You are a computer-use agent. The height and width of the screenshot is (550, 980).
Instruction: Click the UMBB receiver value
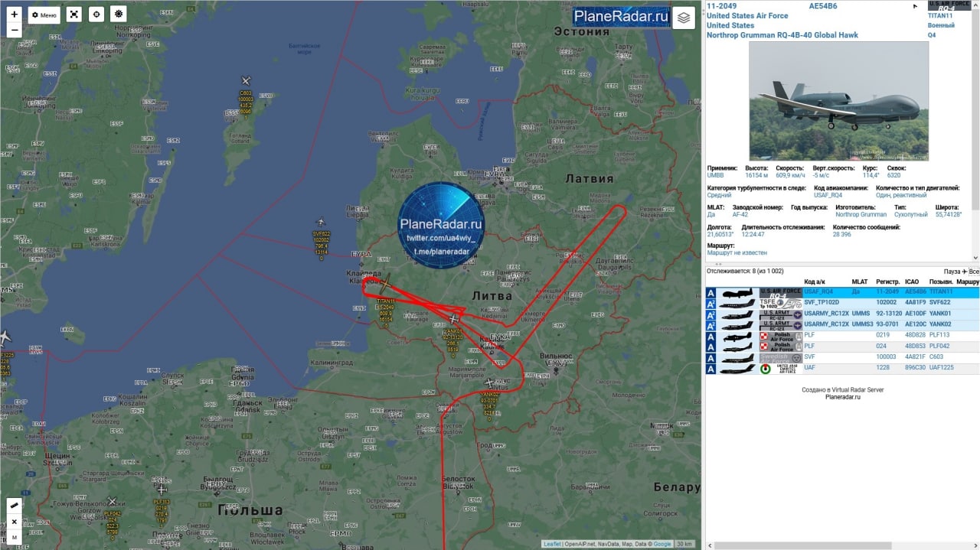click(x=715, y=175)
